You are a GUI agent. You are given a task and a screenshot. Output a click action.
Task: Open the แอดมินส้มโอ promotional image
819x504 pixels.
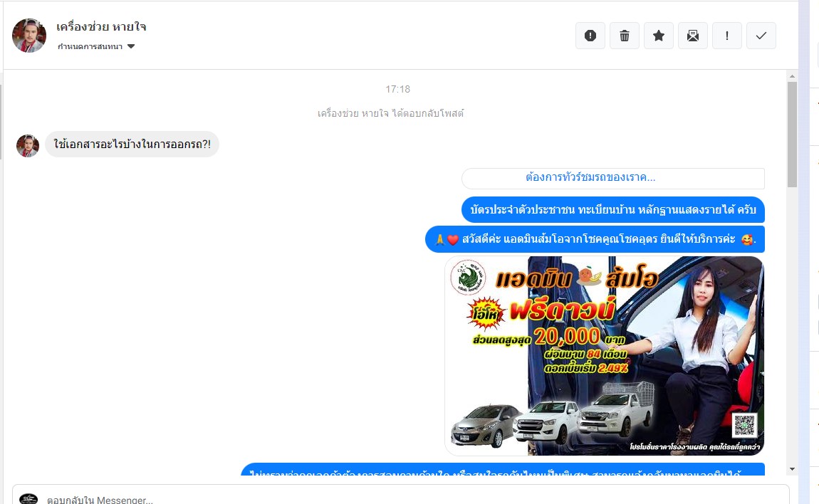click(605, 356)
